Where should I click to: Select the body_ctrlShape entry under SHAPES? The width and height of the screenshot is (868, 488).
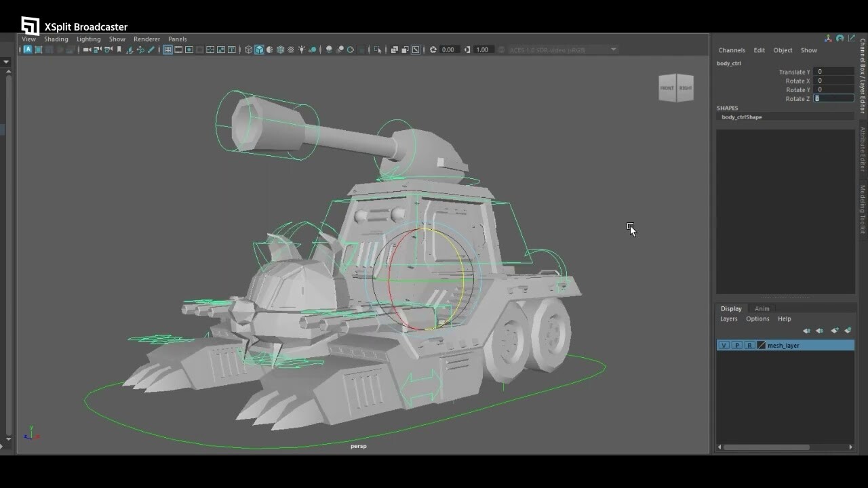click(x=741, y=117)
